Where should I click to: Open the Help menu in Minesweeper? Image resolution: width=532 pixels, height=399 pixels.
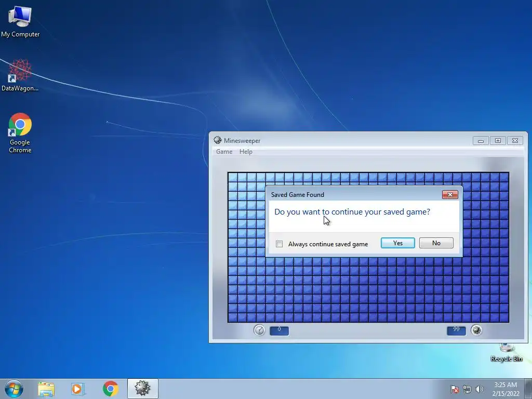tap(246, 152)
